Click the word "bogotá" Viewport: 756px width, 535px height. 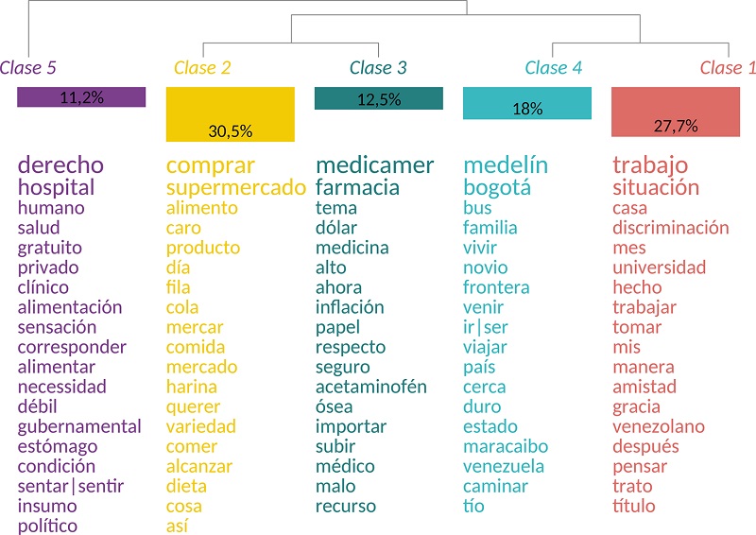click(x=497, y=187)
